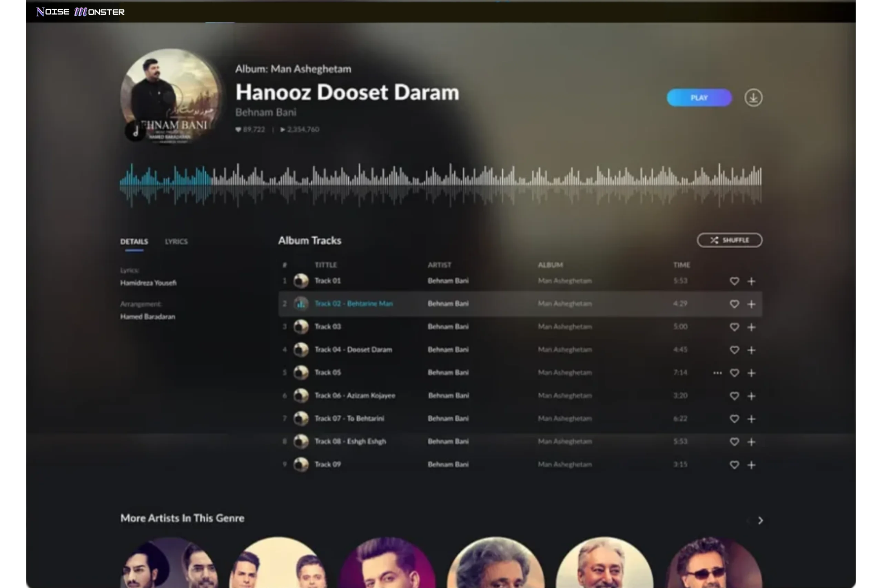Select the Details tab
Screen dimensions: 882x588
pyautogui.click(x=134, y=241)
